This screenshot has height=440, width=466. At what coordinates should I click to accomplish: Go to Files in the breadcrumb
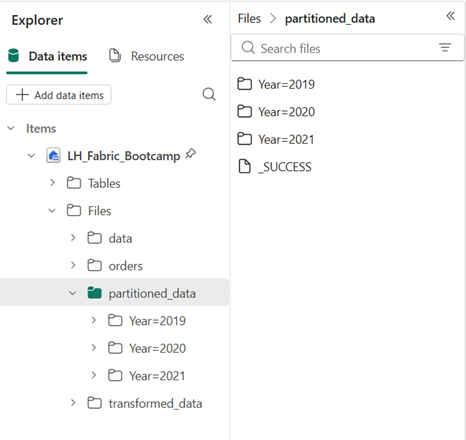click(249, 19)
